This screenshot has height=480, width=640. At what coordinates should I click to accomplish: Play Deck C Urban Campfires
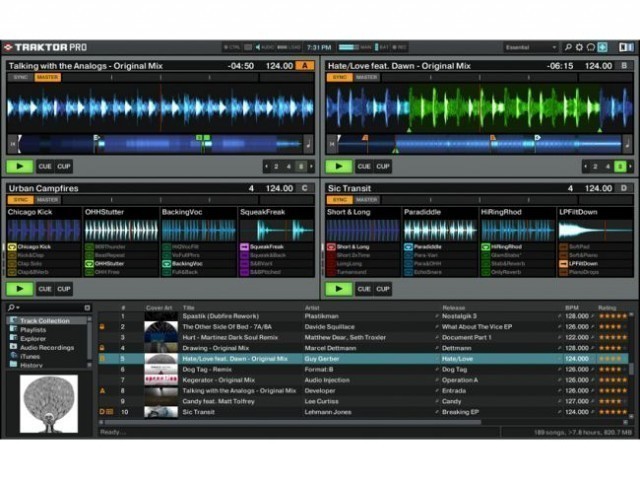[20, 289]
